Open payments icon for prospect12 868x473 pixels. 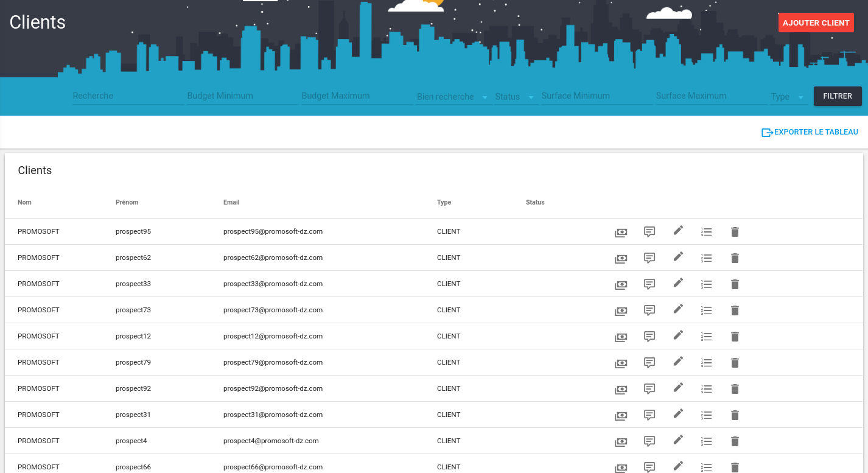(620, 337)
